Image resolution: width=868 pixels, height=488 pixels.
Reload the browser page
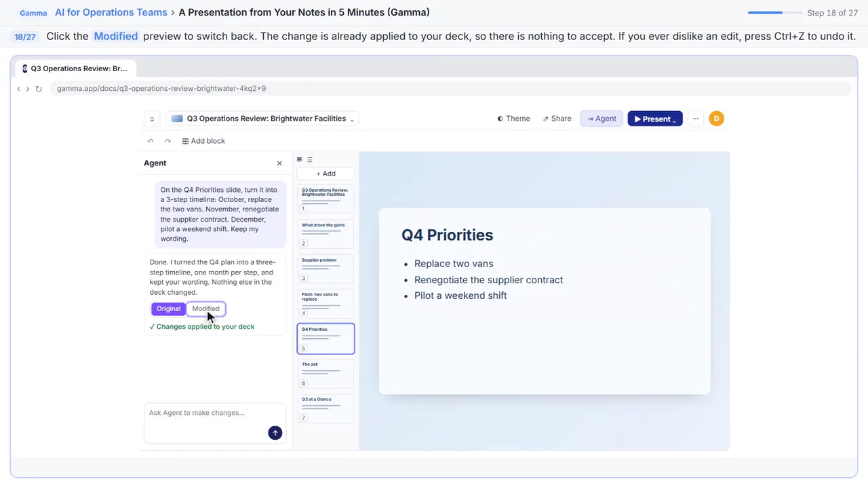tap(39, 89)
